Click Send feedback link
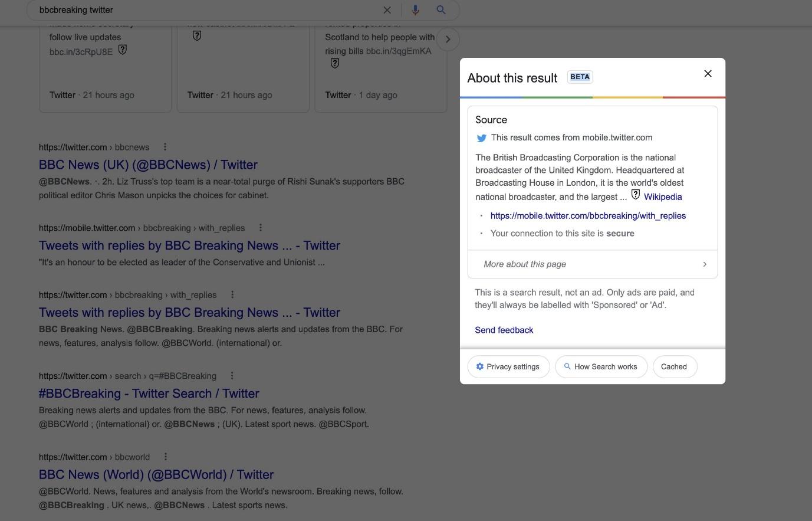The width and height of the screenshot is (812, 521). [504, 330]
